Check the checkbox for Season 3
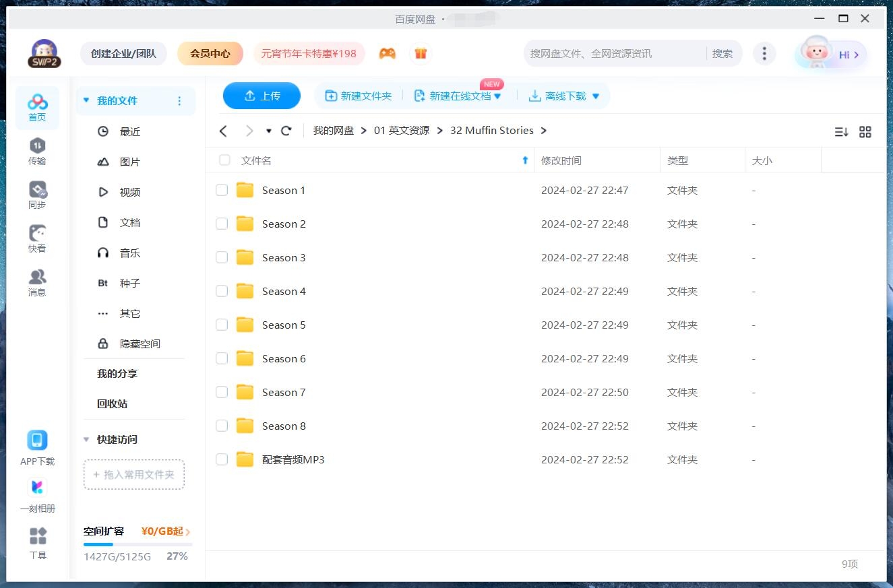Image resolution: width=893 pixels, height=588 pixels. coord(222,257)
